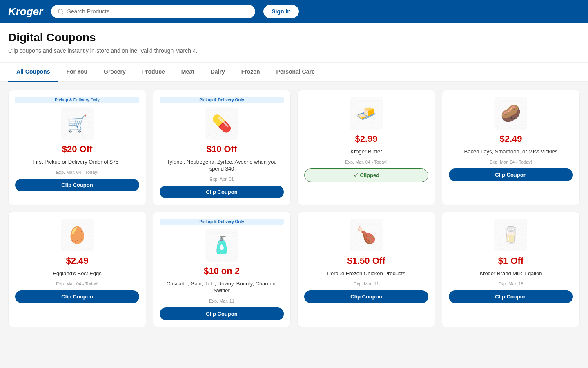Click the magnifying glass icon in the search bar
This screenshot has width=588, height=368.
[60, 11]
